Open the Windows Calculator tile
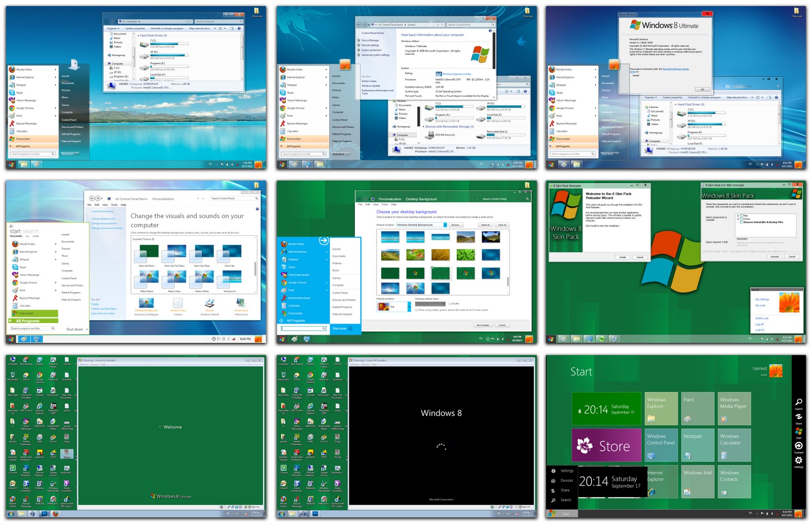The image size is (812, 532). [x=734, y=445]
